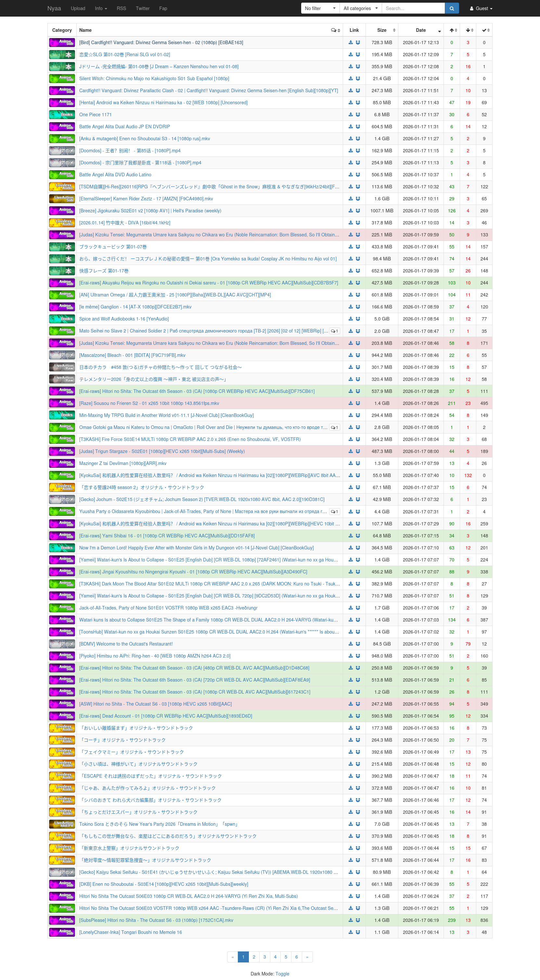Go to page 2 of results

click(x=254, y=957)
